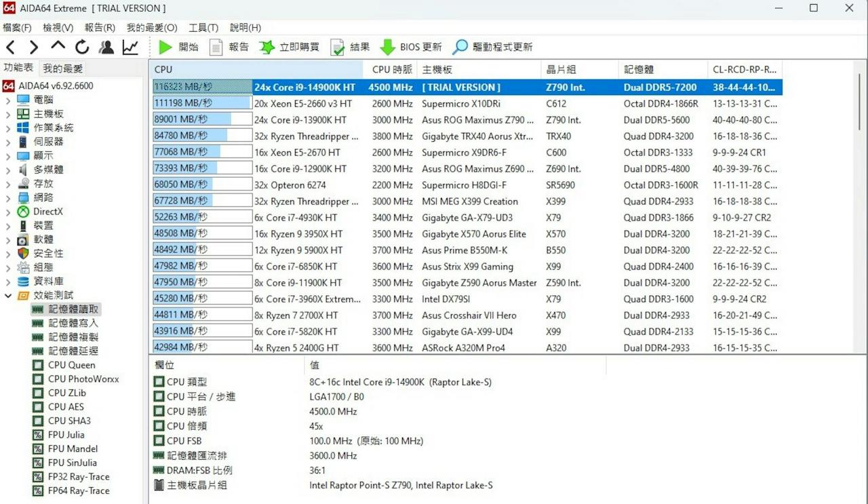Expand the 多媒體 tree node
Screen dimensions: 868x504
[8, 170]
